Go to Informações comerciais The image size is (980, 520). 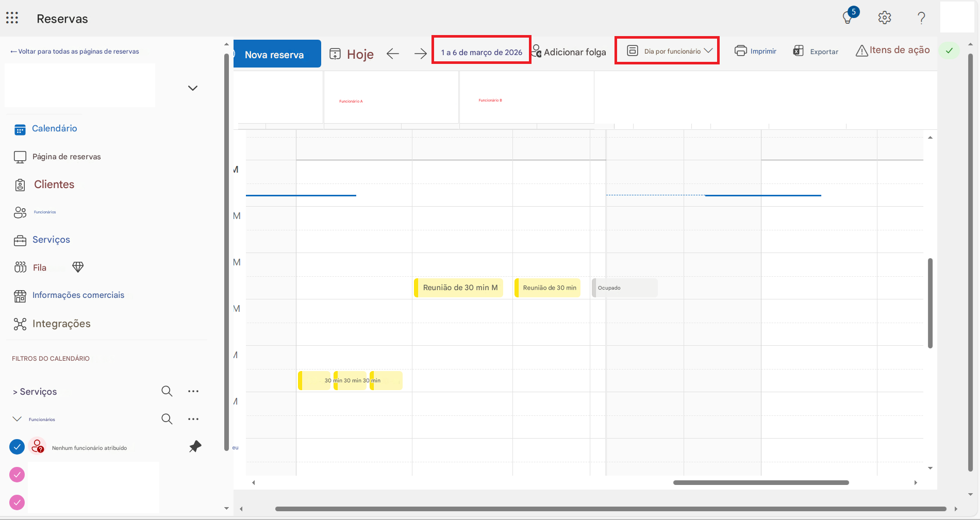pos(78,295)
